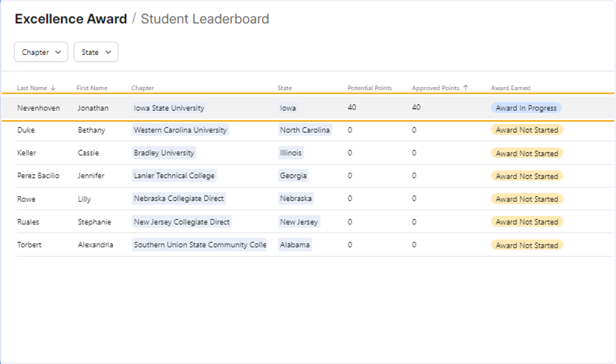The height and width of the screenshot is (364, 616).
Task: Click the Western Carolina University chapter tag
Action: coord(180,130)
